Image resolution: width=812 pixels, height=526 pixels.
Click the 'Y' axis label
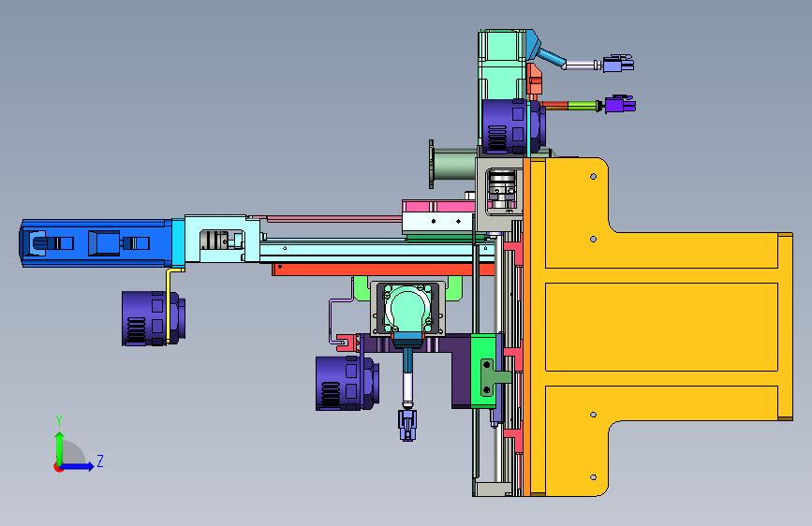coord(60,421)
